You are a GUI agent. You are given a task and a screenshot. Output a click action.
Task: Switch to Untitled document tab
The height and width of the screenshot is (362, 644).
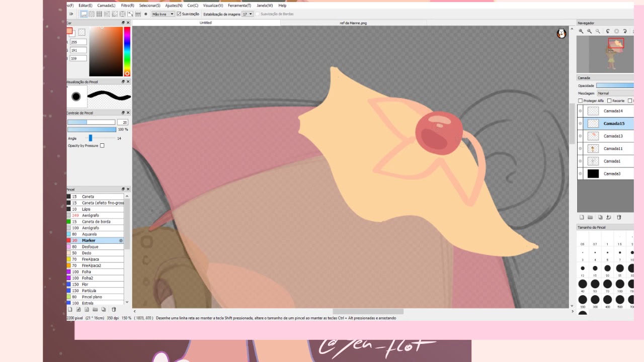point(206,23)
